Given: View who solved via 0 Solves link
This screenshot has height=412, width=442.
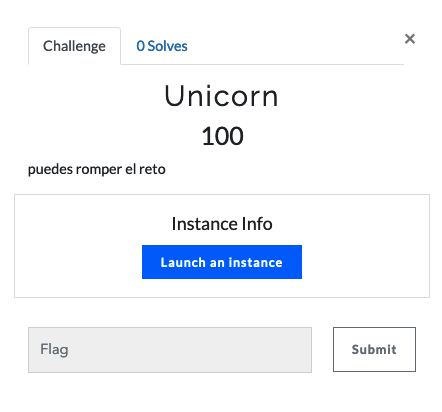Looking at the screenshot, I should [x=162, y=46].
